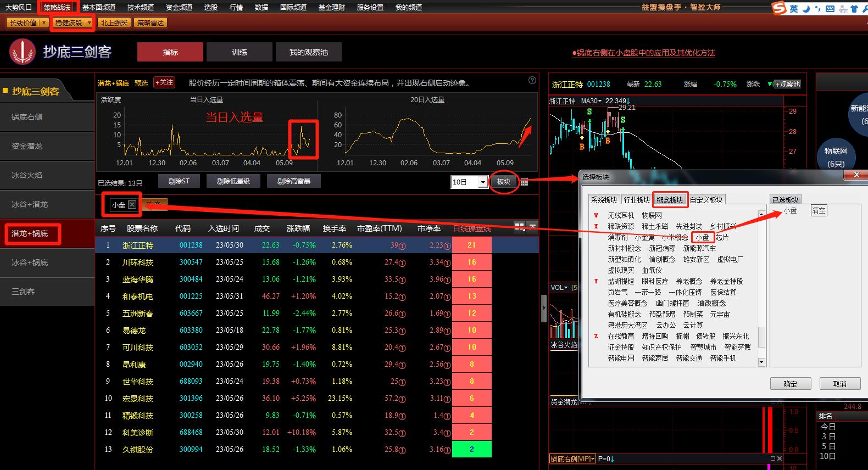
Task: Open the Sogou skin shirt icon
Action: [854, 9]
